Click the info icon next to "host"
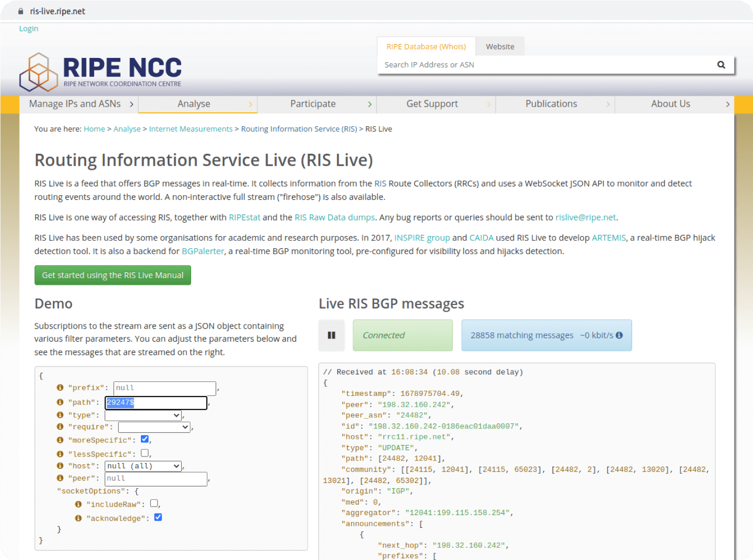The image size is (753, 560). pos(60,466)
